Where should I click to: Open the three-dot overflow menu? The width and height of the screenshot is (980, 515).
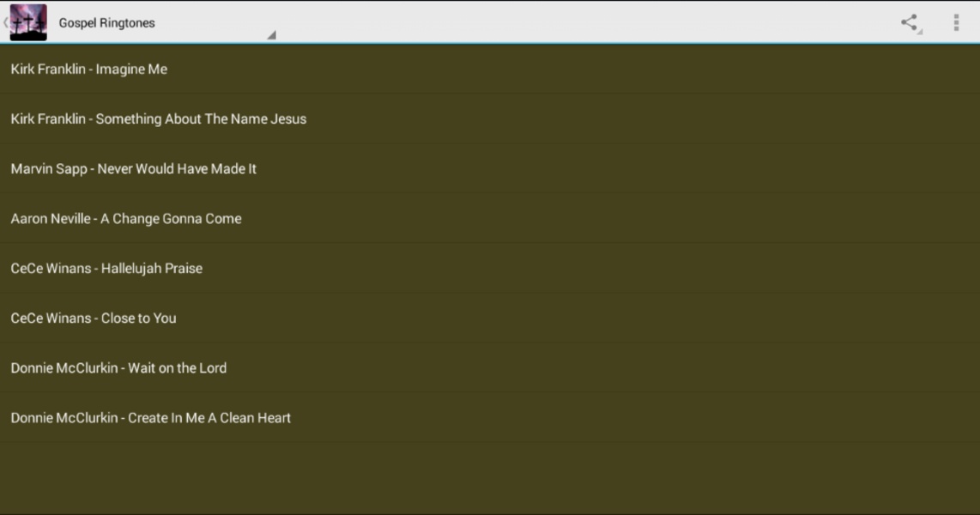point(956,22)
